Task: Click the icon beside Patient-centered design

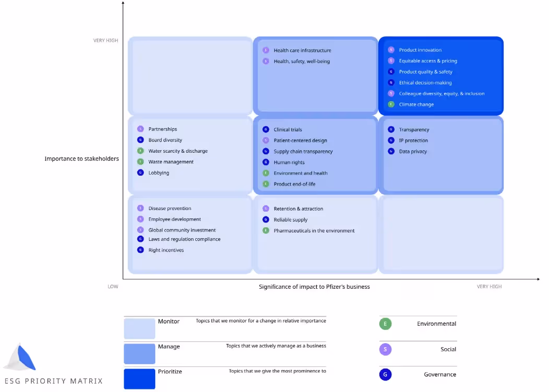Action: (x=266, y=140)
